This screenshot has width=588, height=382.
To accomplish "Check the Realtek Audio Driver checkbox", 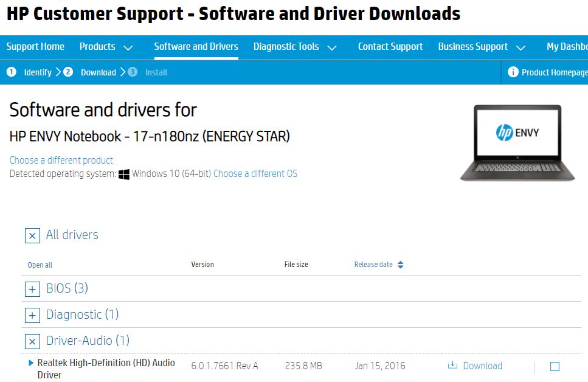I will point(555,367).
